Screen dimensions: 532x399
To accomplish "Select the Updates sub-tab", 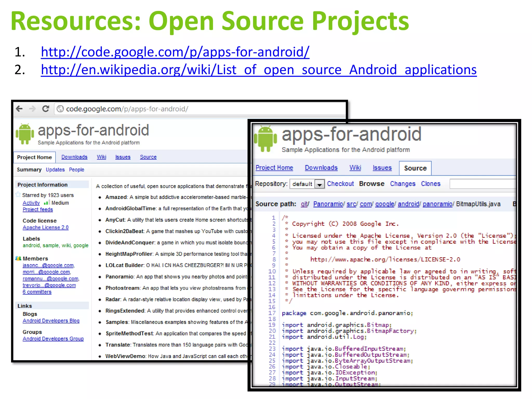I will coord(55,170).
